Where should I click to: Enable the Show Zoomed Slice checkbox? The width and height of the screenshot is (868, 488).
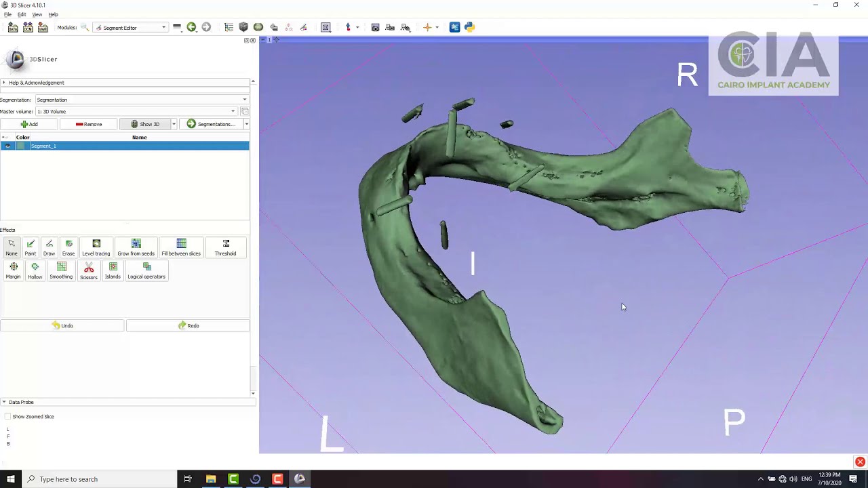click(x=7, y=417)
